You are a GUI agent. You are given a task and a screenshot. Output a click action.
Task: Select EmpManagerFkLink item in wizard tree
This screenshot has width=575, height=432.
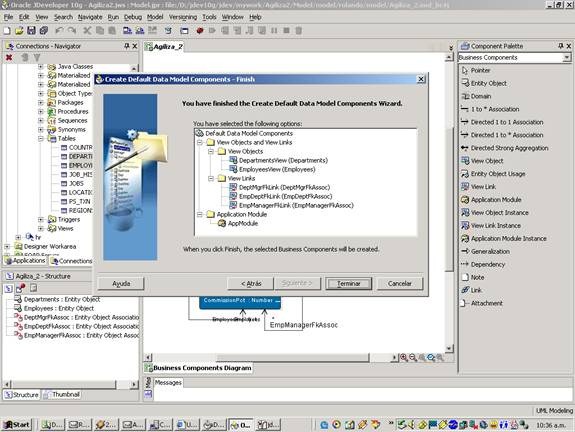click(x=292, y=205)
